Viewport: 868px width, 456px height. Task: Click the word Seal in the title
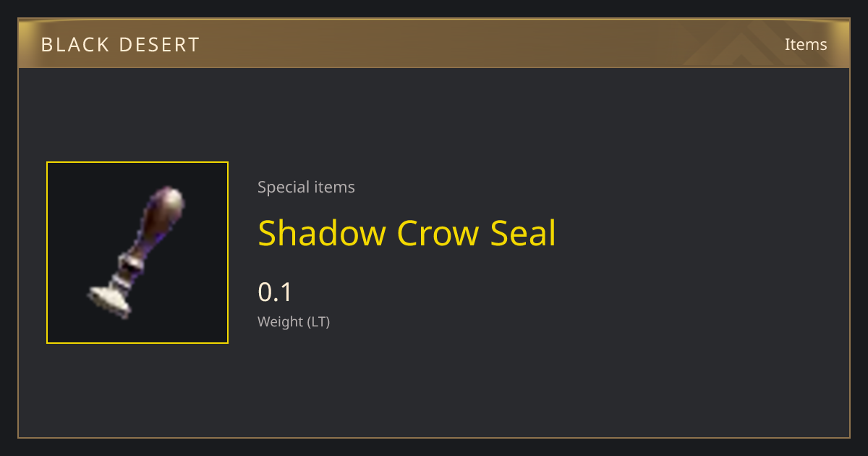pos(524,233)
